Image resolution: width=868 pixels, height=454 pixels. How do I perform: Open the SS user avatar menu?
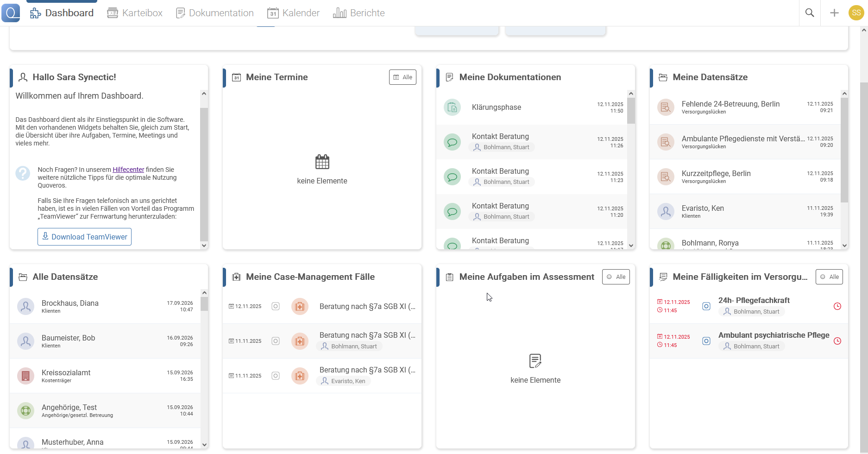click(856, 13)
